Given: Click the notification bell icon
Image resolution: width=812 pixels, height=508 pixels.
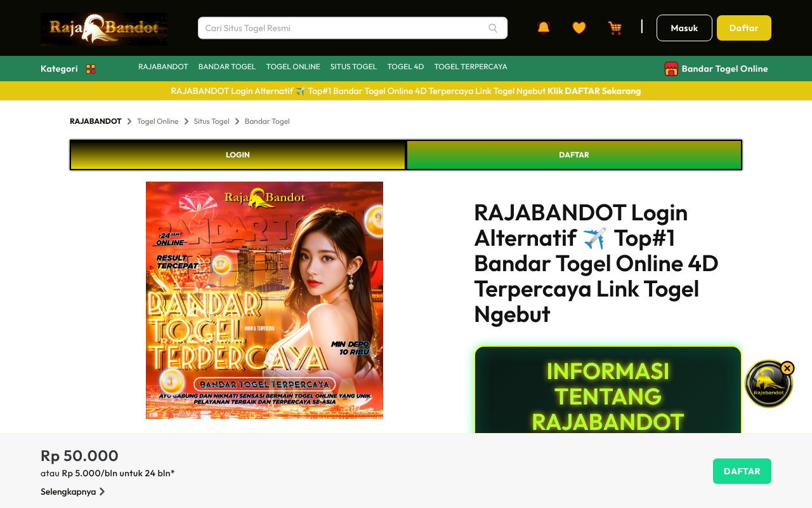Looking at the screenshot, I should point(544,27).
